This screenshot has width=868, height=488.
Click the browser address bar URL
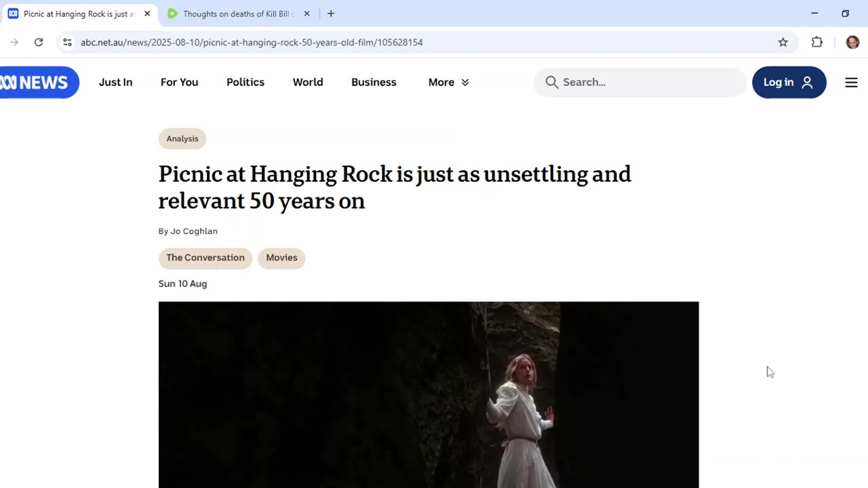[x=252, y=42]
